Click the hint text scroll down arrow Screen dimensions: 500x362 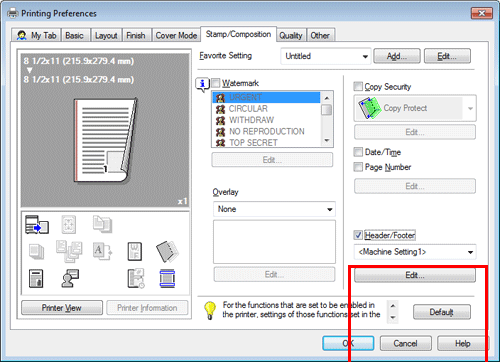point(393,318)
